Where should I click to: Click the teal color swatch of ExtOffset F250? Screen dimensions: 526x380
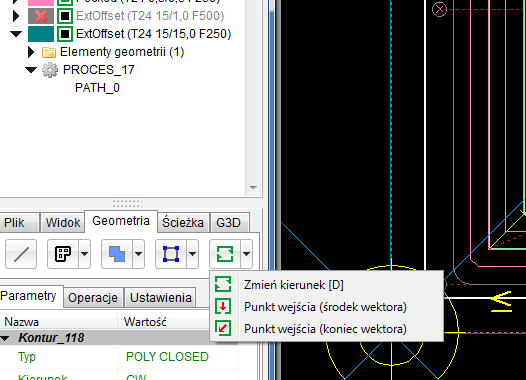coord(41,34)
